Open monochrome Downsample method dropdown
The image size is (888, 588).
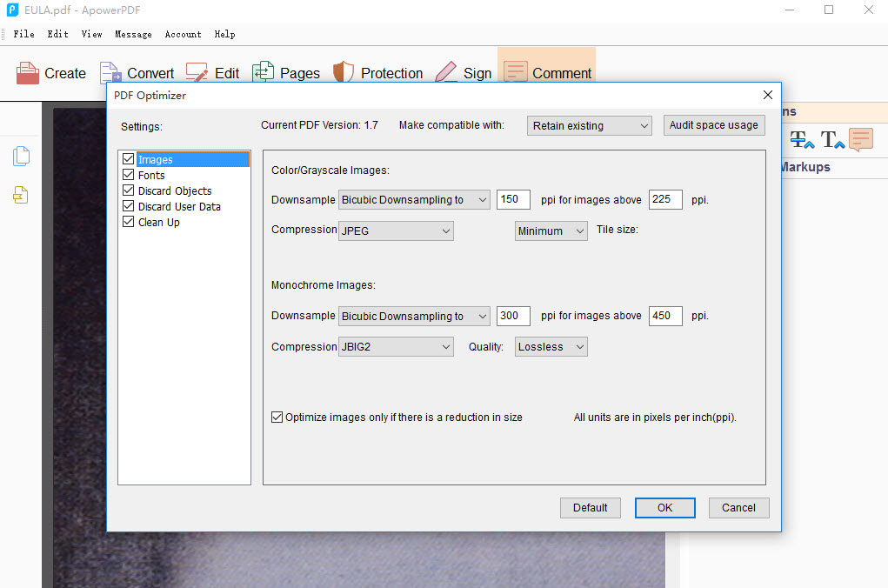(414, 316)
